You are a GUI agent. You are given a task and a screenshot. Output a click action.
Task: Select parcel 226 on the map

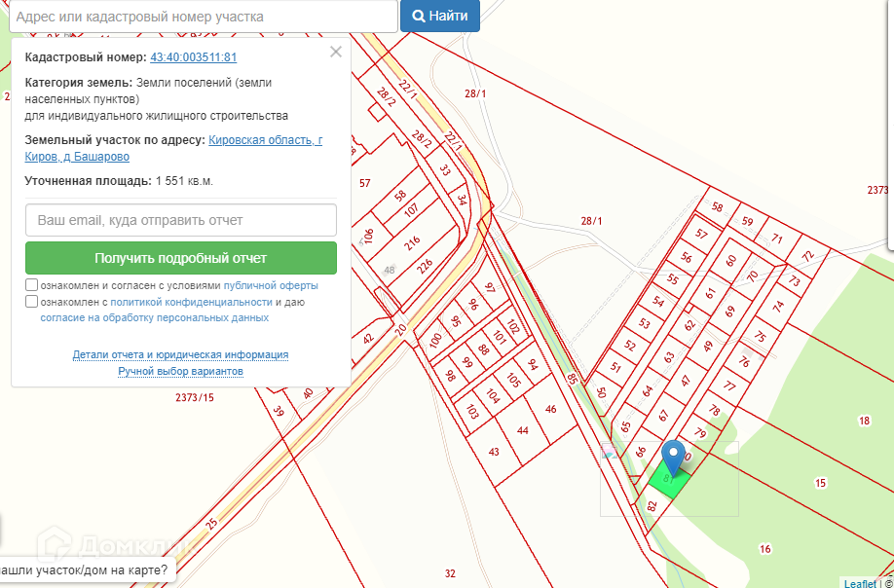click(426, 266)
